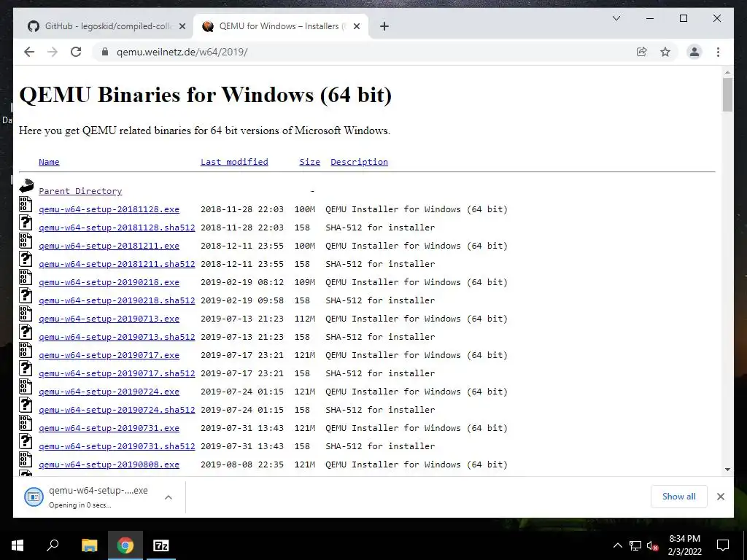Image resolution: width=747 pixels, height=560 pixels.
Task: Sort listing by Last modified column
Action: 234,162
